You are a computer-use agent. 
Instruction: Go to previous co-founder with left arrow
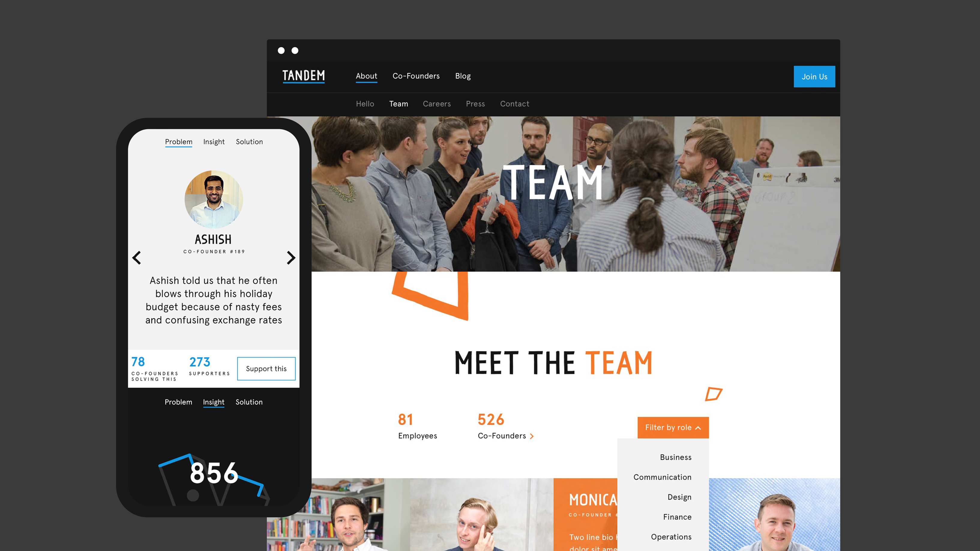click(x=137, y=257)
